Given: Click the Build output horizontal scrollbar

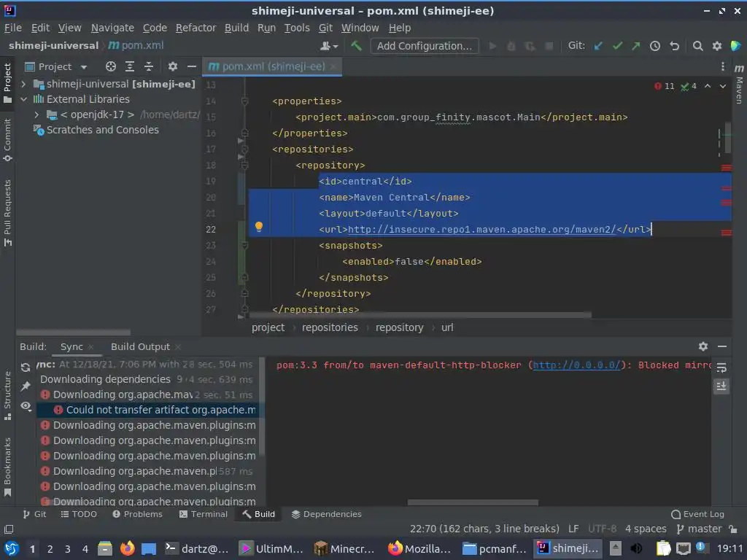Looking at the screenshot, I should point(473,502).
